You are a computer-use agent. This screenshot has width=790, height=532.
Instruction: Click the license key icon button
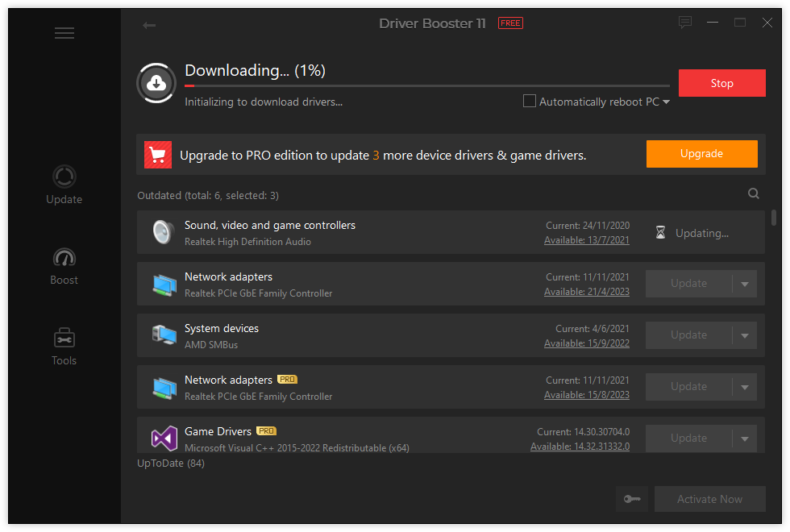(632, 499)
